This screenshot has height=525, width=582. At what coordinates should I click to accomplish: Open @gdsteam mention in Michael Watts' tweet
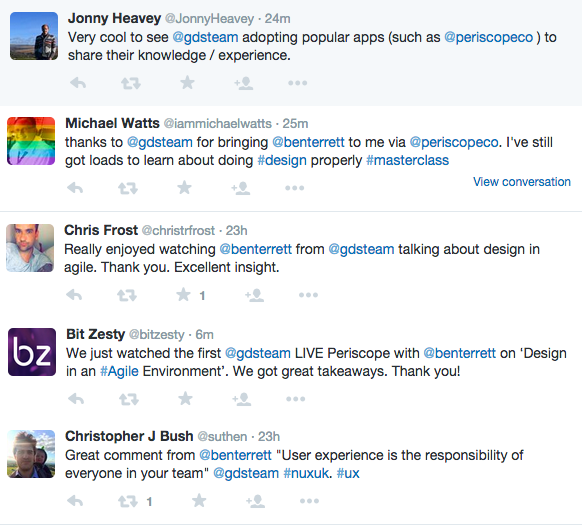(160, 143)
